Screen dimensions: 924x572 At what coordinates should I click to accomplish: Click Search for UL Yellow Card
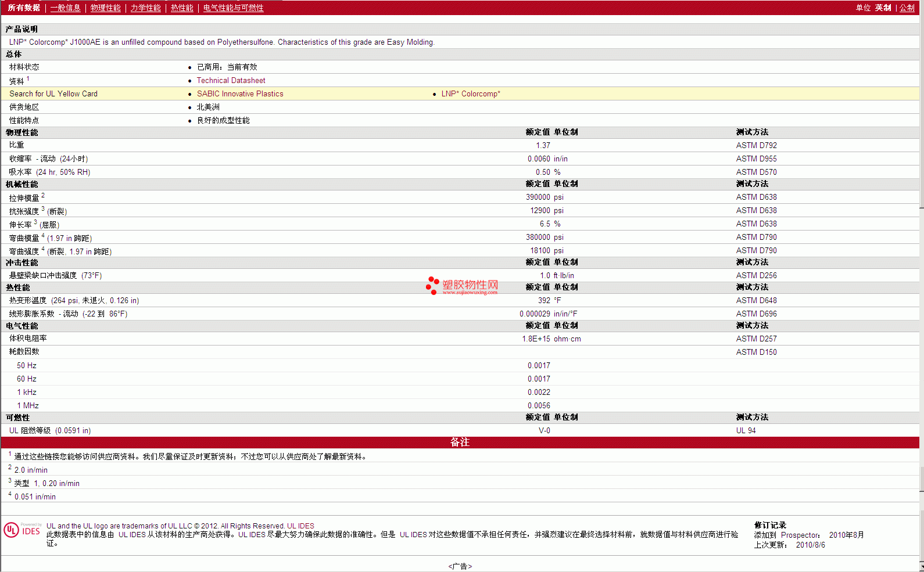53,94
